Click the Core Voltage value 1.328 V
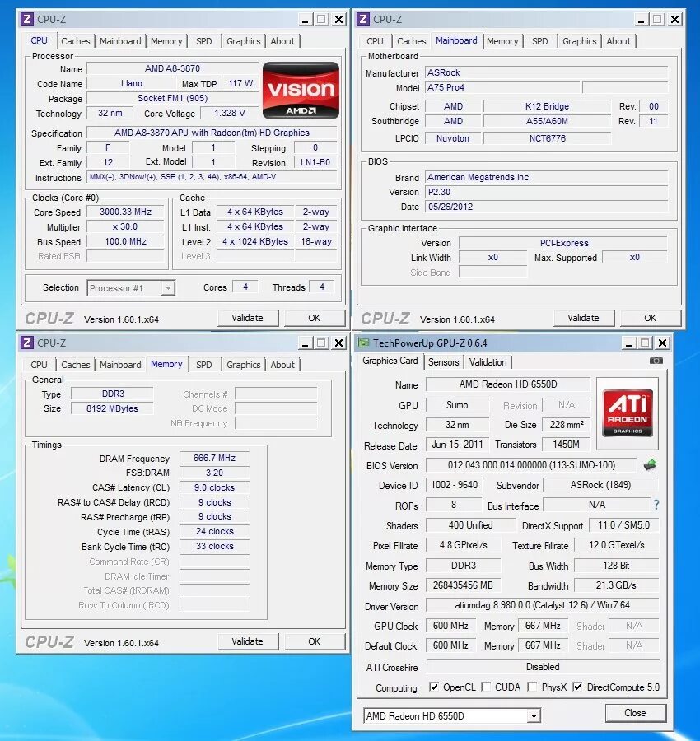The image size is (700, 741). coord(230,113)
